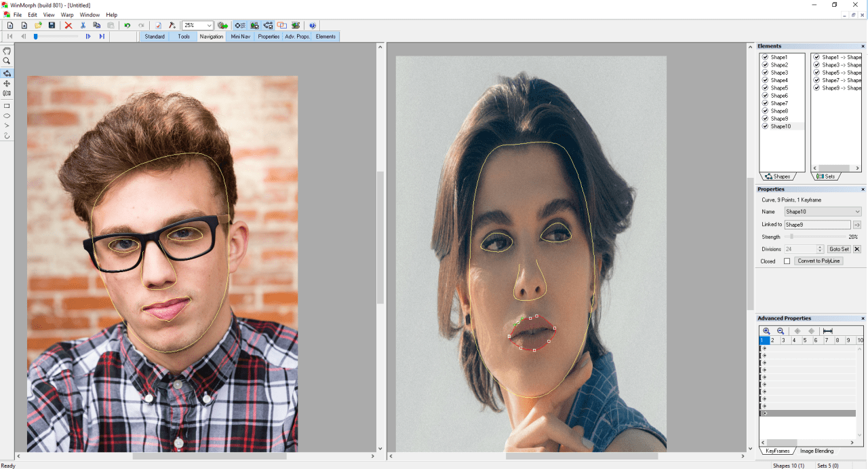Select the Curve drawing tool

7,136
